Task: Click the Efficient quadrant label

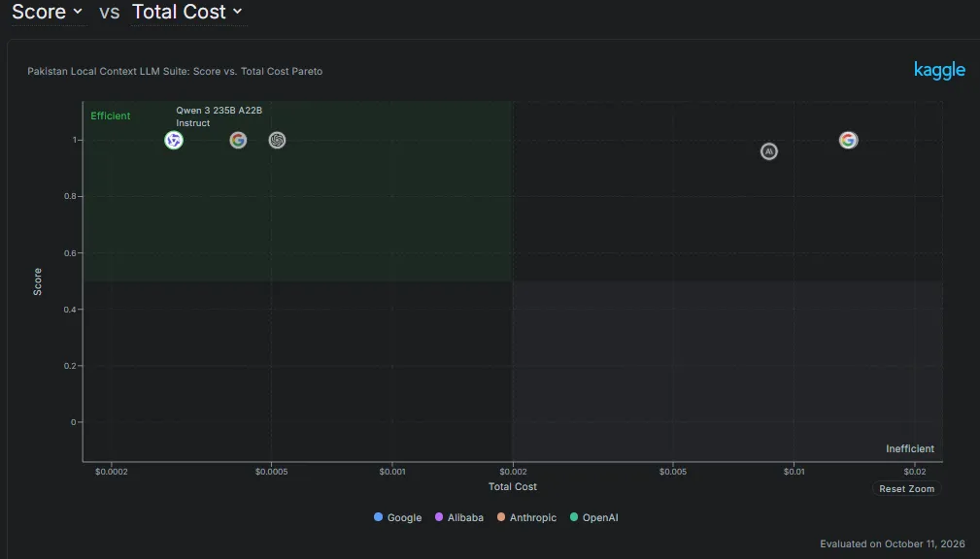Action: [111, 115]
